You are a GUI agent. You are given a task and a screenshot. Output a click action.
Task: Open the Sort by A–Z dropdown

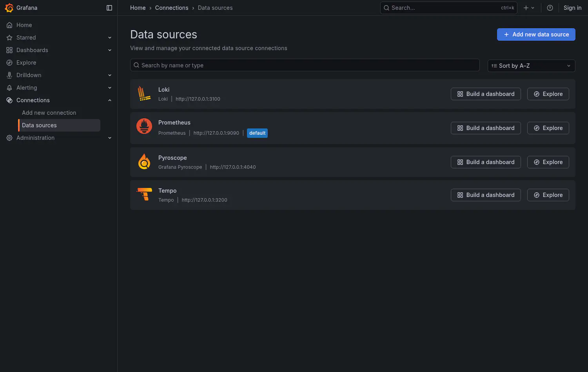[531, 66]
